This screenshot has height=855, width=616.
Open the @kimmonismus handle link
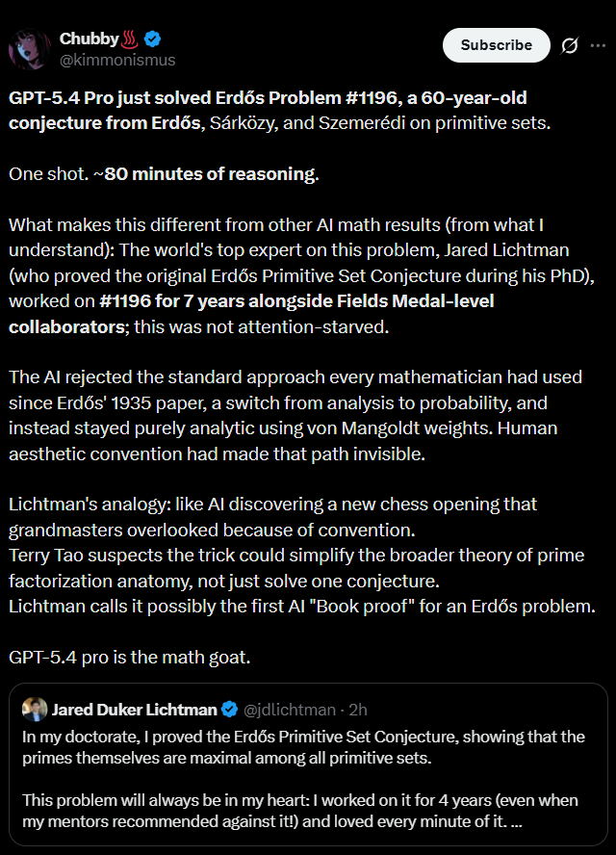(x=117, y=60)
